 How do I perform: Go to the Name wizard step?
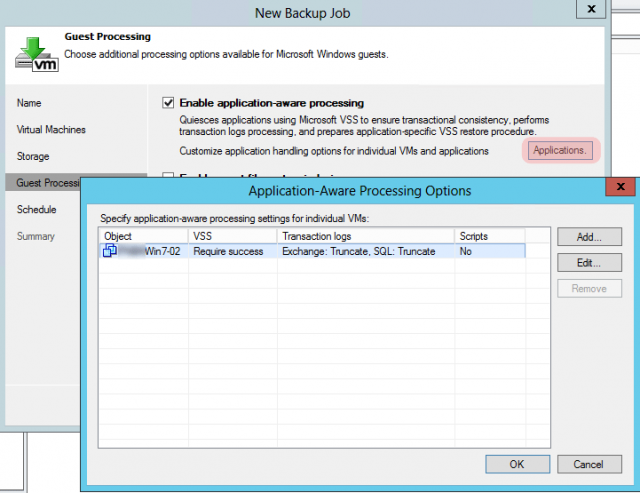pyautogui.click(x=29, y=103)
